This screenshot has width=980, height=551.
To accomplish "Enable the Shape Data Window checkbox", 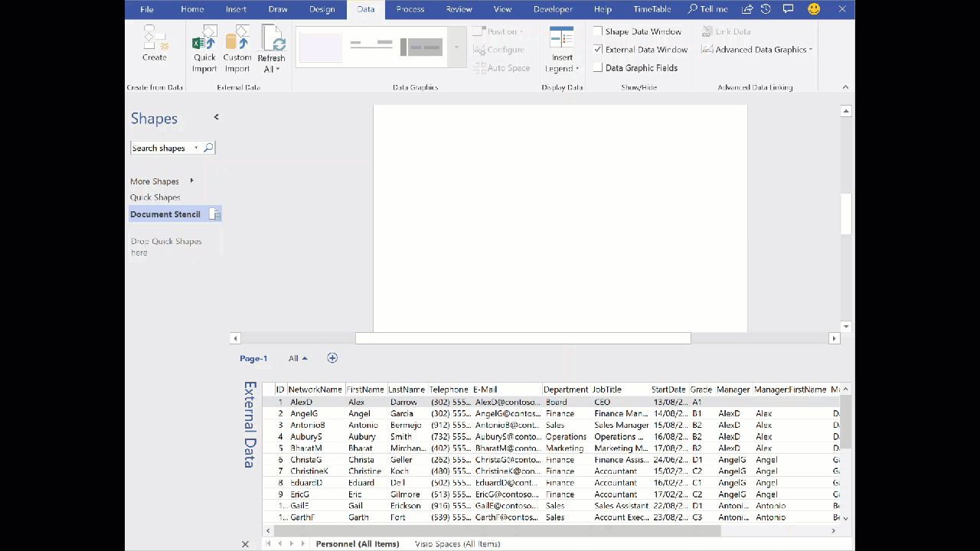I will pyautogui.click(x=598, y=31).
